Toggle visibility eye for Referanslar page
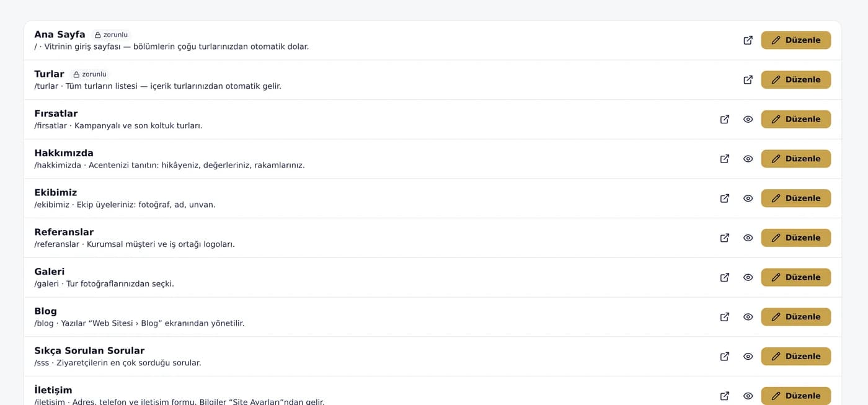 pos(748,238)
